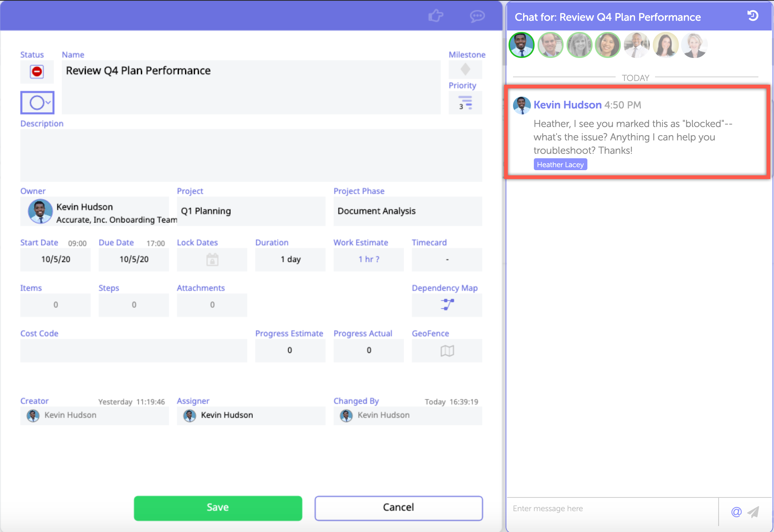
Task: Click the send message paper plane
Action: pyautogui.click(x=754, y=512)
